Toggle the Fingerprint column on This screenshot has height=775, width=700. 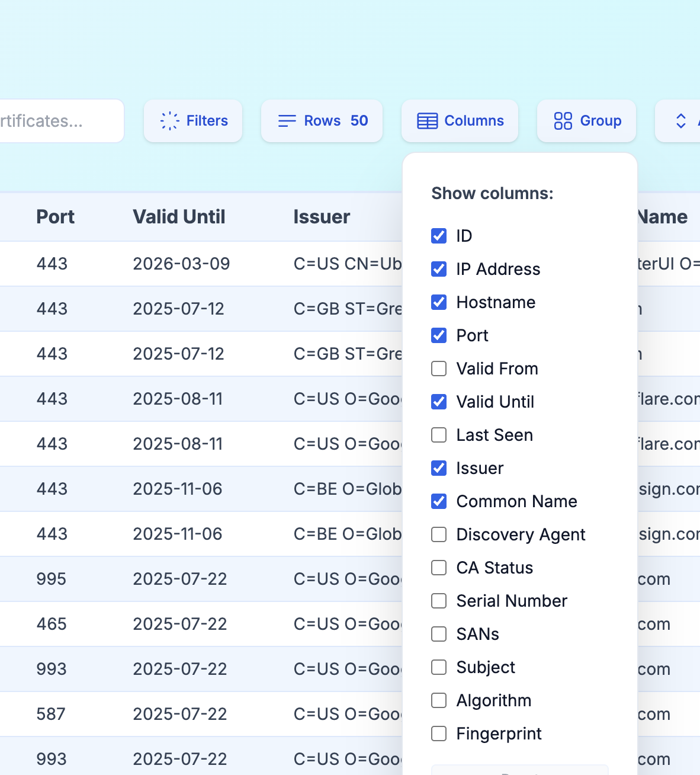coord(439,734)
